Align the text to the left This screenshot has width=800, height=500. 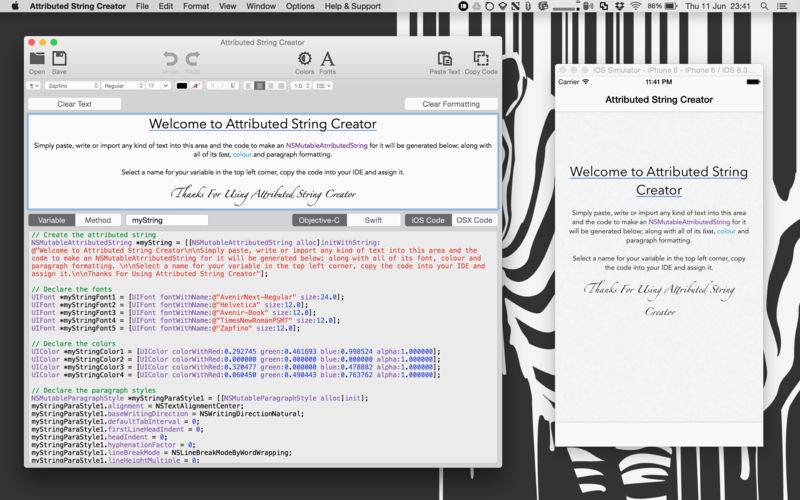click(x=248, y=86)
